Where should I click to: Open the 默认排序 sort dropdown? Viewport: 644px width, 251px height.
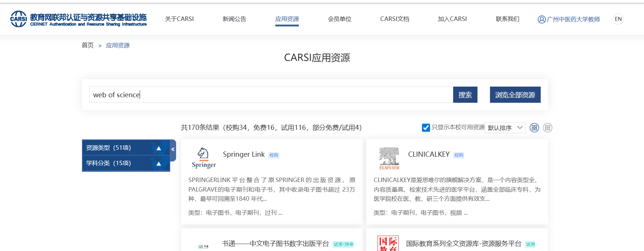click(x=505, y=128)
